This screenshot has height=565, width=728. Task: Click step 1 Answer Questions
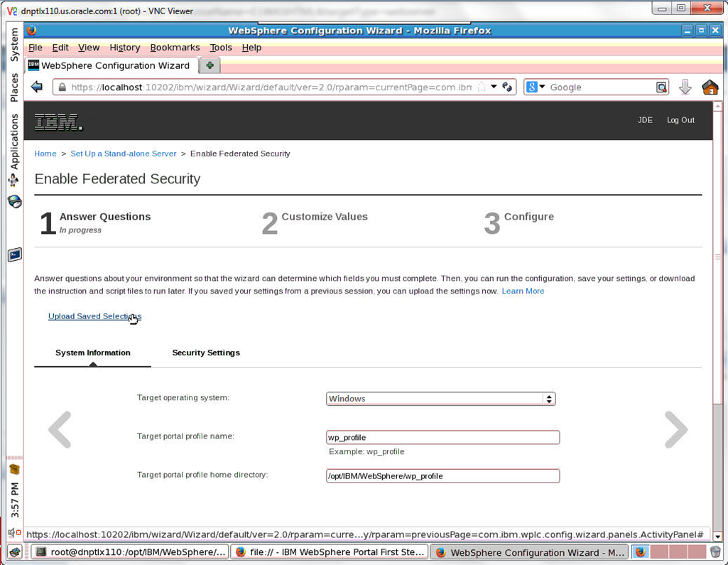pyautogui.click(x=96, y=222)
